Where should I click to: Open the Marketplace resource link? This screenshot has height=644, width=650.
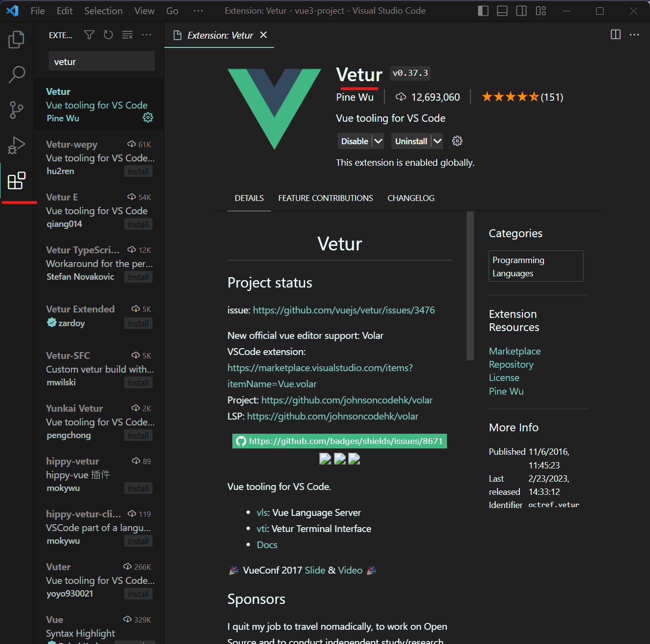[515, 351]
